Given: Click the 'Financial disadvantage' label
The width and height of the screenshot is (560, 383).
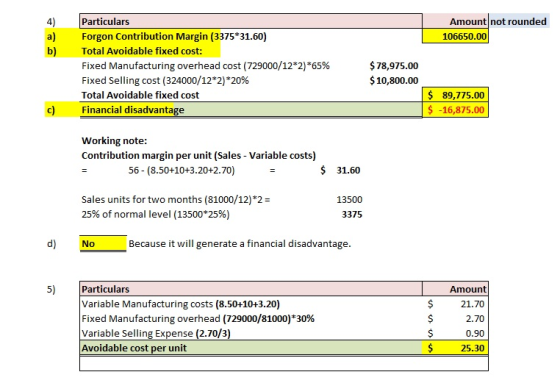Looking at the screenshot, I should [x=133, y=110].
